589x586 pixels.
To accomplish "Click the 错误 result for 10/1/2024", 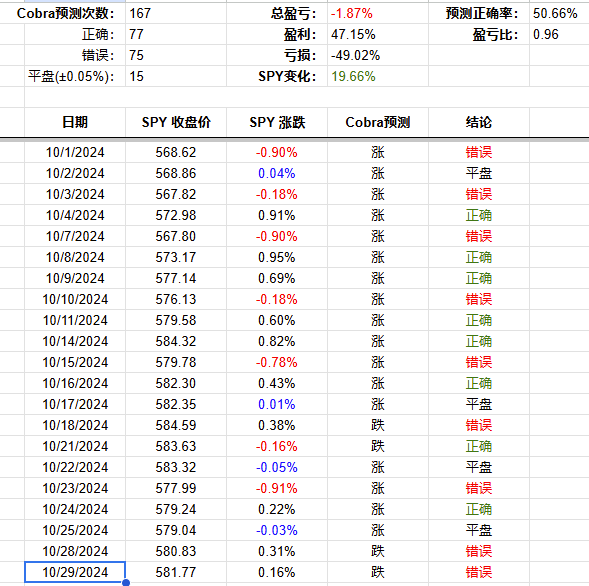I will tap(479, 153).
